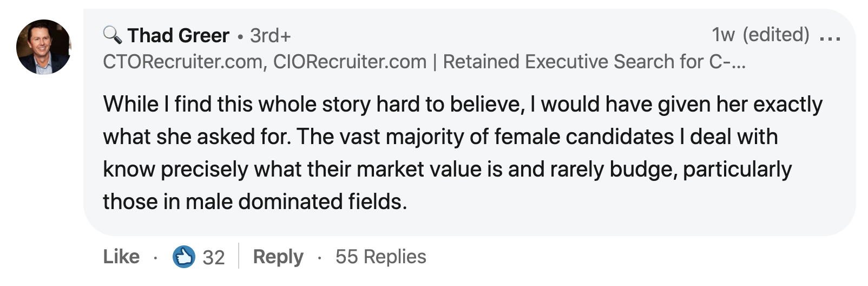This screenshot has height=286, width=868.
Task: Click the (edited) label
Action: (776, 35)
